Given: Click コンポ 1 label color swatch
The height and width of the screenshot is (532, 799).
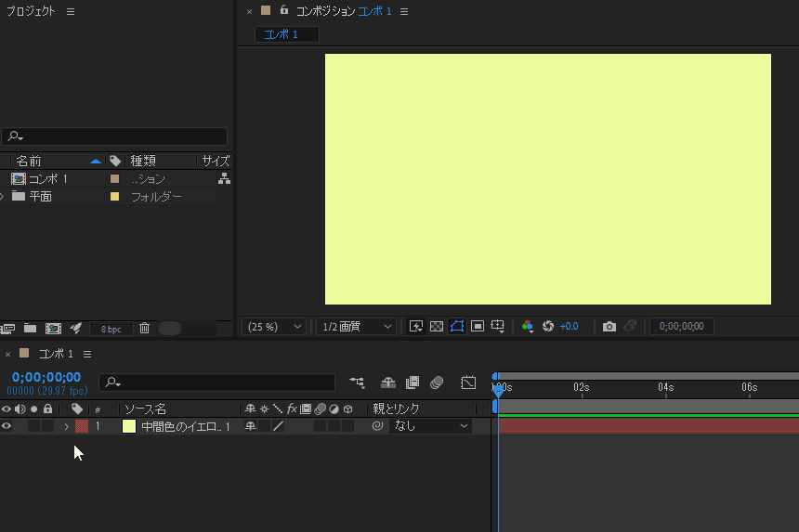Looking at the screenshot, I should (114, 178).
